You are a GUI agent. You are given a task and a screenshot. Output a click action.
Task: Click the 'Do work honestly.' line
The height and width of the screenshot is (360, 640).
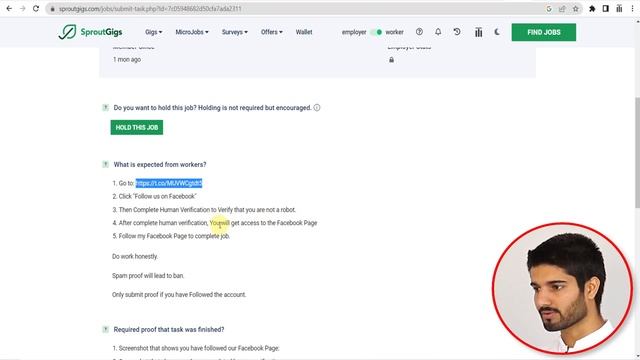pyautogui.click(x=135, y=256)
